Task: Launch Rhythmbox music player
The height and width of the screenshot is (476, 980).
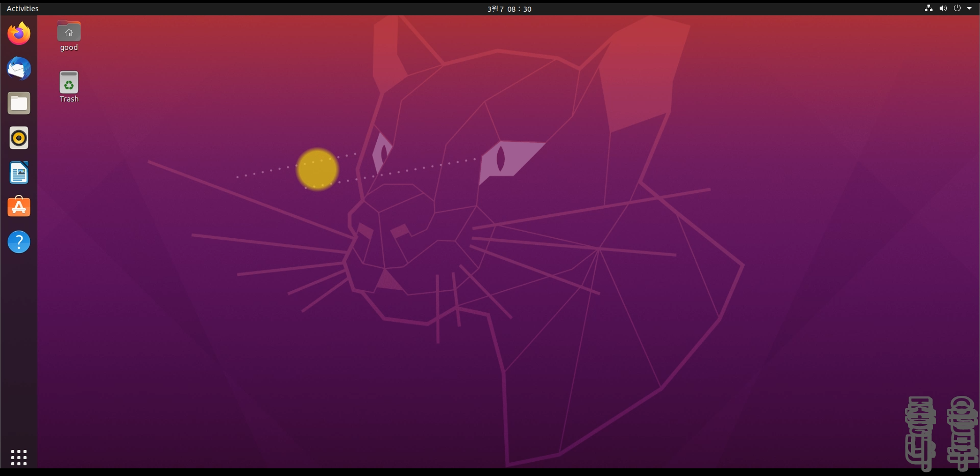Action: tap(19, 138)
